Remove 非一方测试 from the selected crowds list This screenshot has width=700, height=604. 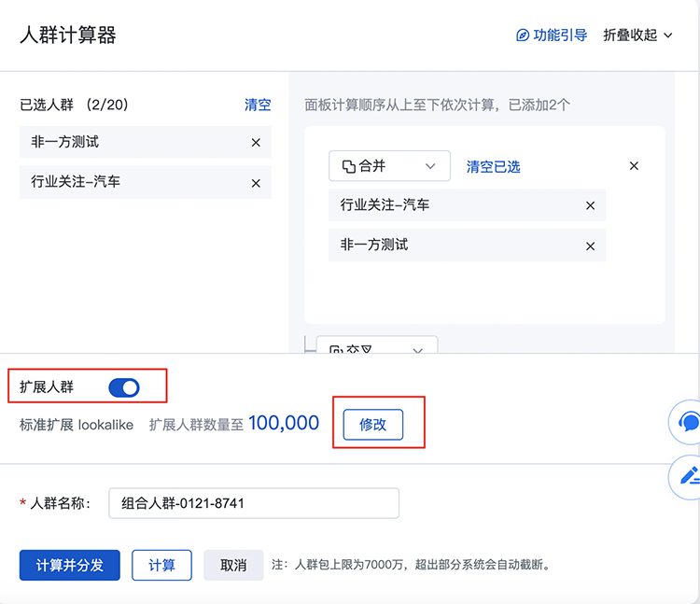point(256,143)
